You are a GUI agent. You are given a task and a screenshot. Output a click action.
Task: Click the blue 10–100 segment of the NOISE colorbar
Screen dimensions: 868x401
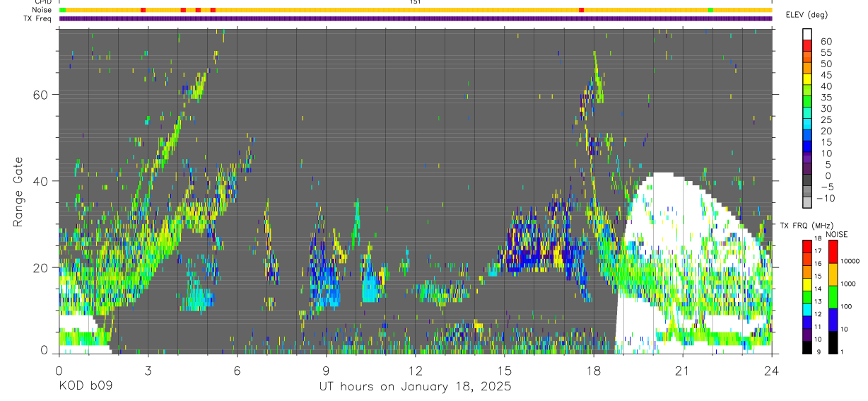click(833, 320)
